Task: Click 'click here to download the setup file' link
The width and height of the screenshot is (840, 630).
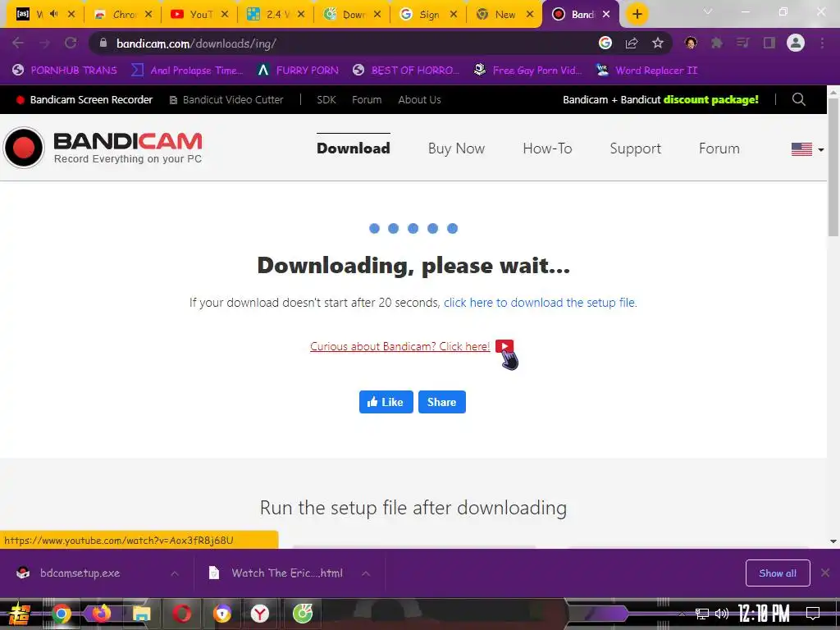Action: coord(540,303)
